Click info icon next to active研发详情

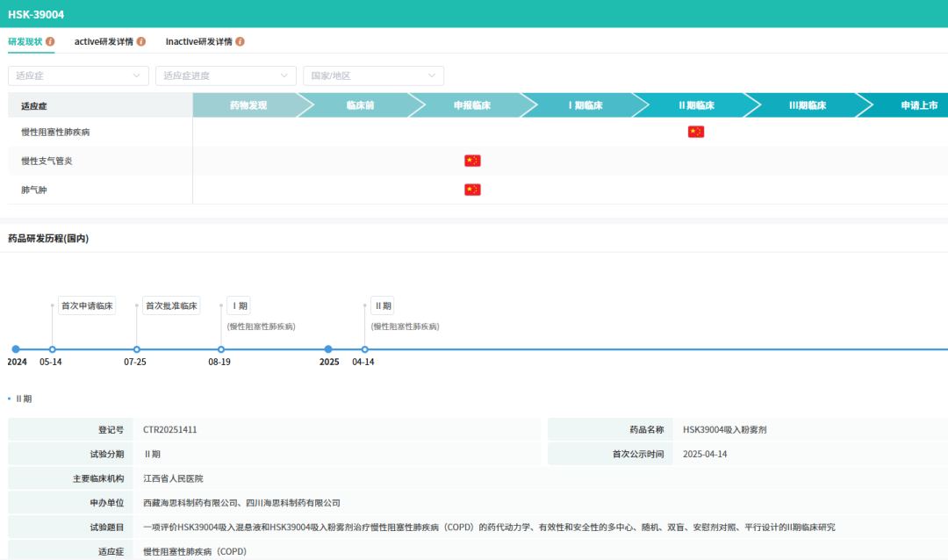[141, 41]
